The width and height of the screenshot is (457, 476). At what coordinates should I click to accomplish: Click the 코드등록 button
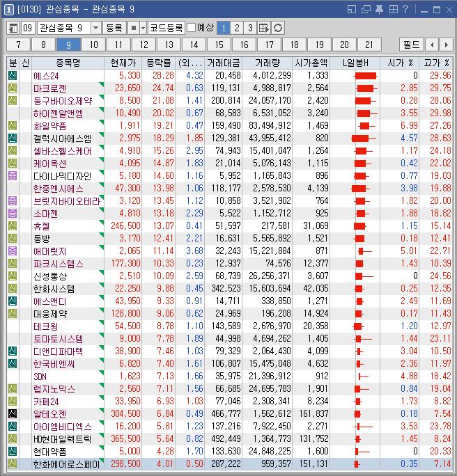[x=166, y=29]
